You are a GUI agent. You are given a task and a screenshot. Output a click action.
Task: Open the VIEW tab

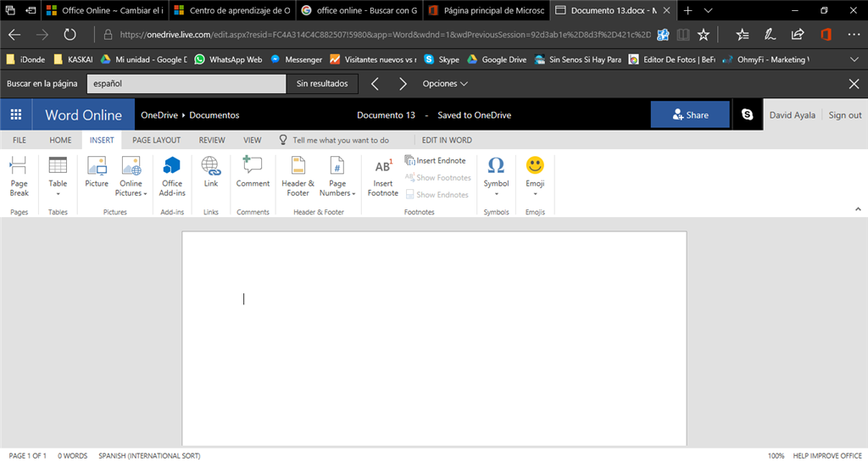pyautogui.click(x=253, y=140)
